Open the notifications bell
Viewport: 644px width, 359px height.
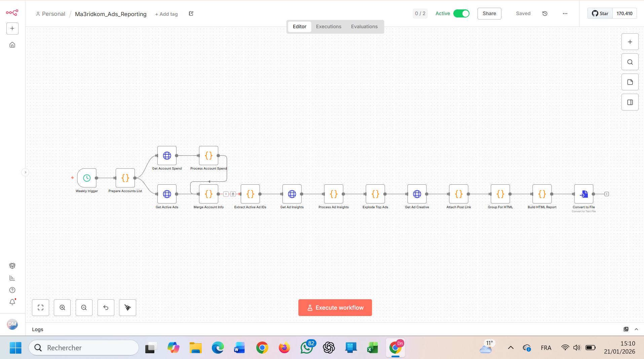[12, 302]
